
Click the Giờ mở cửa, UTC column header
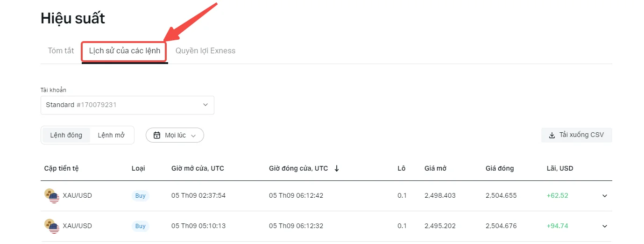point(198,168)
